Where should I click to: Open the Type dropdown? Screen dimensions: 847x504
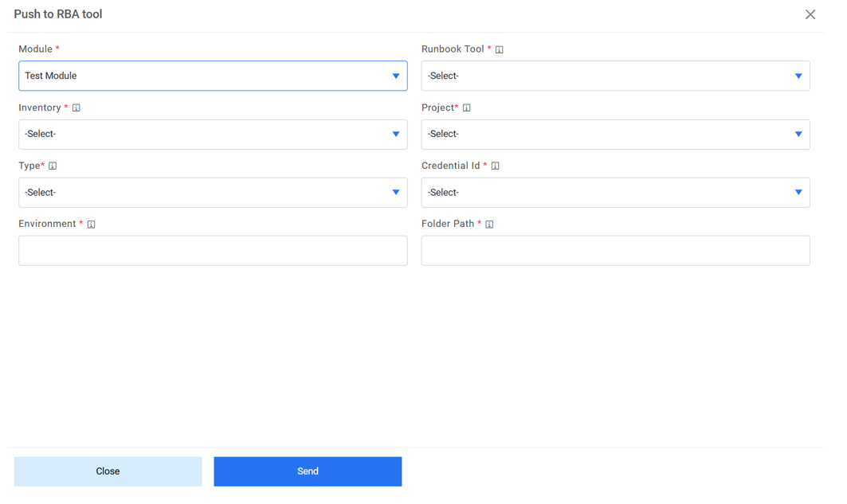(x=213, y=193)
